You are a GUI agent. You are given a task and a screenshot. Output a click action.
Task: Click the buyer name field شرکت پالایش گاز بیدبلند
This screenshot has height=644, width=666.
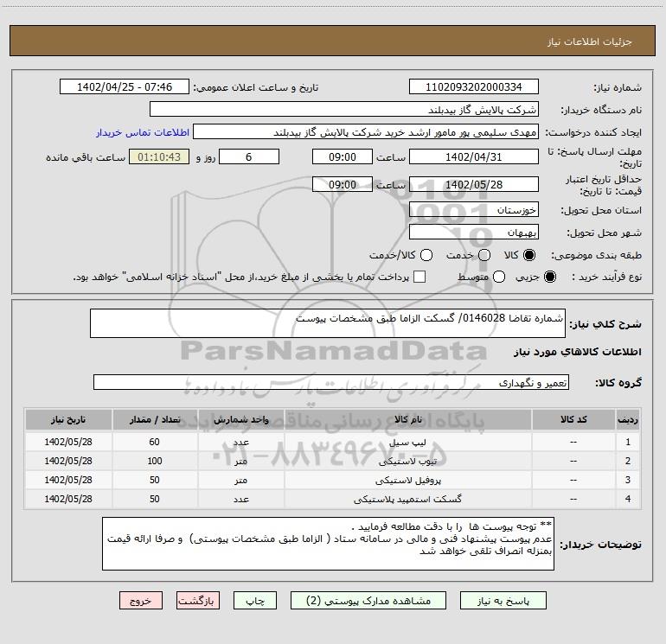(x=344, y=109)
